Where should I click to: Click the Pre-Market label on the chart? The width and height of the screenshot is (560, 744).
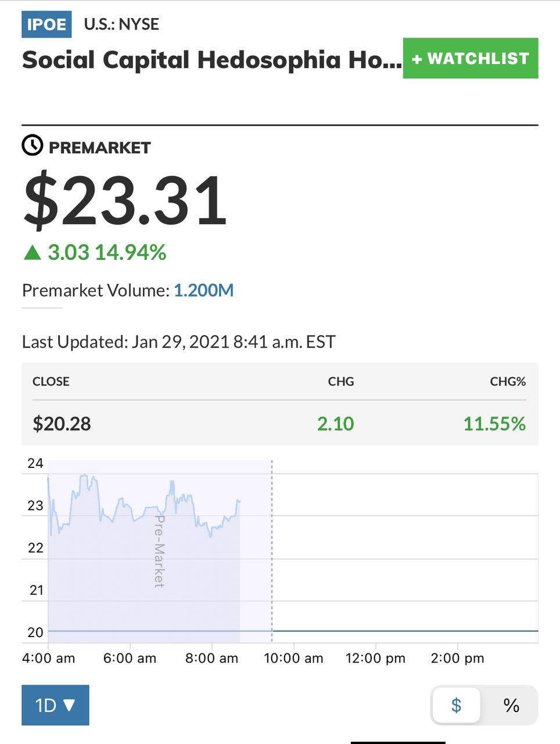pyautogui.click(x=159, y=551)
